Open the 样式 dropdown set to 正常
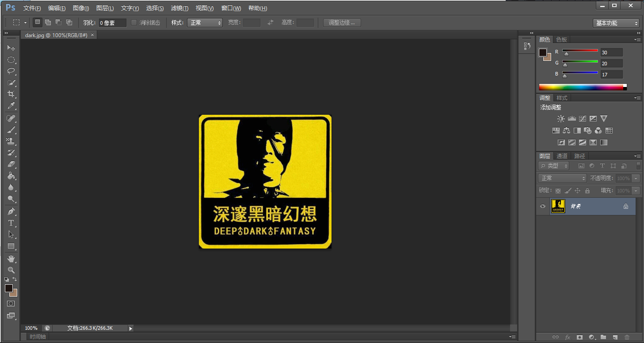This screenshot has height=343, width=644. [x=205, y=23]
